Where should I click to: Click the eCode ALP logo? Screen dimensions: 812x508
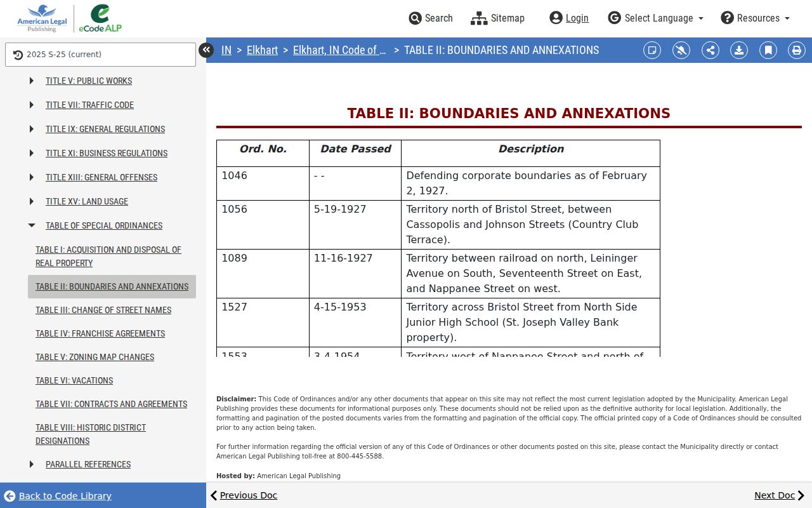pyautogui.click(x=100, y=18)
